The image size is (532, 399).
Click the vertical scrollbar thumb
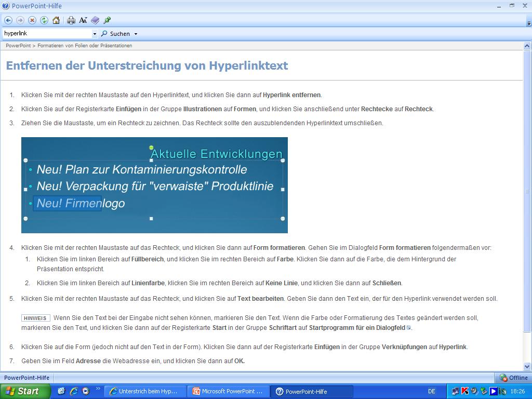(527, 191)
